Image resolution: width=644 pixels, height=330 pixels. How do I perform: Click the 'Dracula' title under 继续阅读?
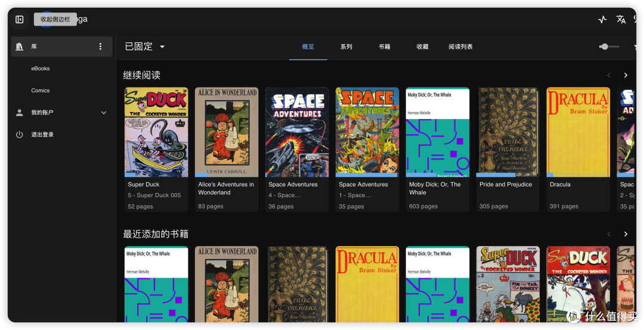[x=560, y=184]
